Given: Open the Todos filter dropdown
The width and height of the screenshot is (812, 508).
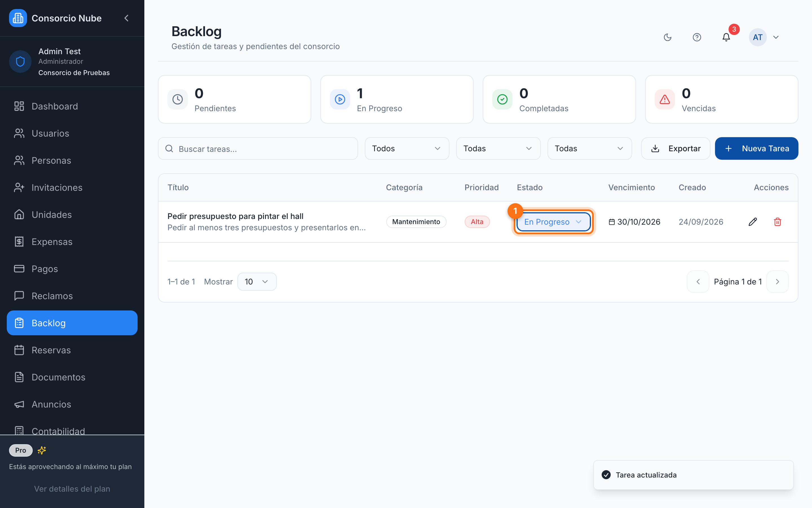Looking at the screenshot, I should click(x=407, y=148).
